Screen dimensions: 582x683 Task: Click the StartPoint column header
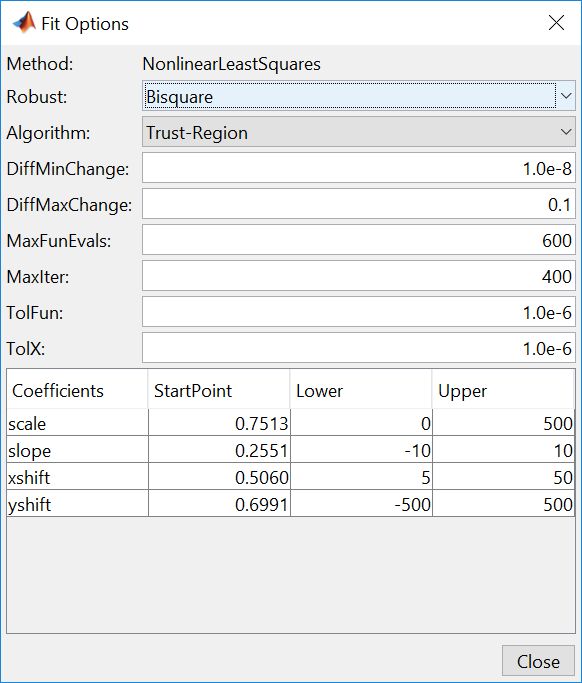(x=219, y=390)
